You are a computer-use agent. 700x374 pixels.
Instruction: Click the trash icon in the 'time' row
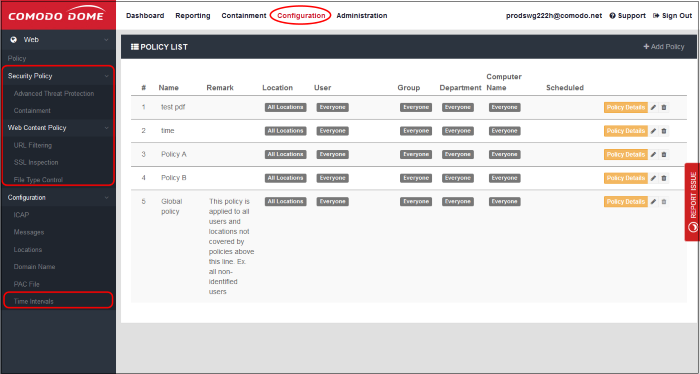[664, 131]
